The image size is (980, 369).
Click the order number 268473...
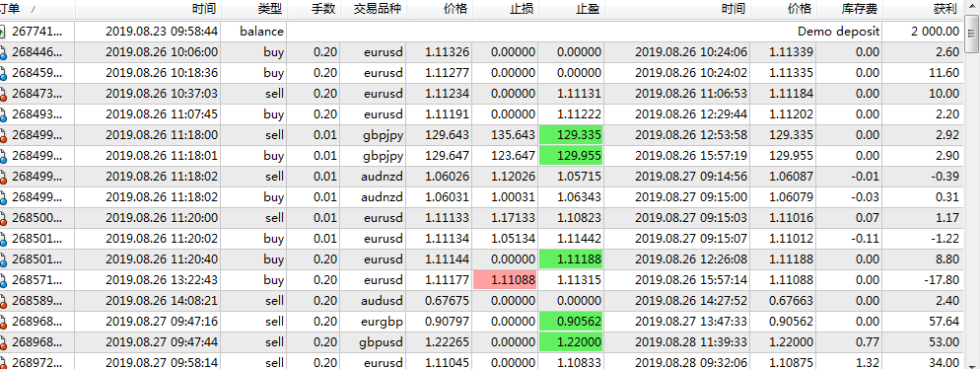(x=37, y=94)
